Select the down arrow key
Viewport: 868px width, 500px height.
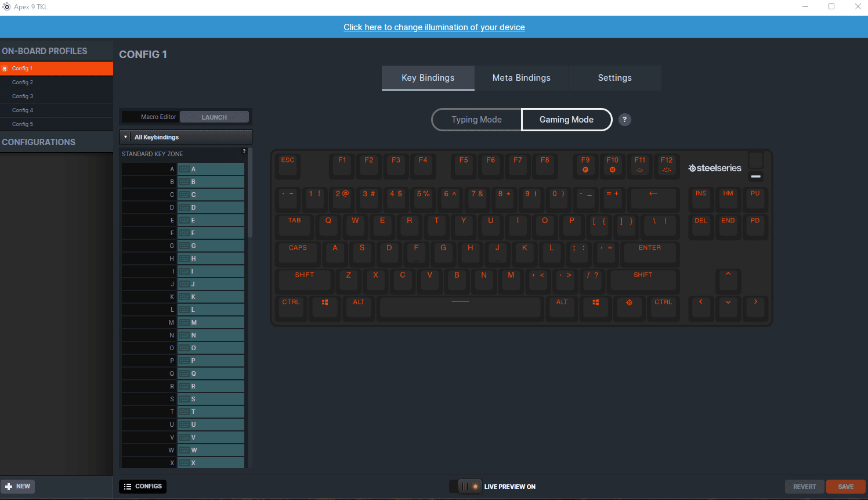coord(728,308)
